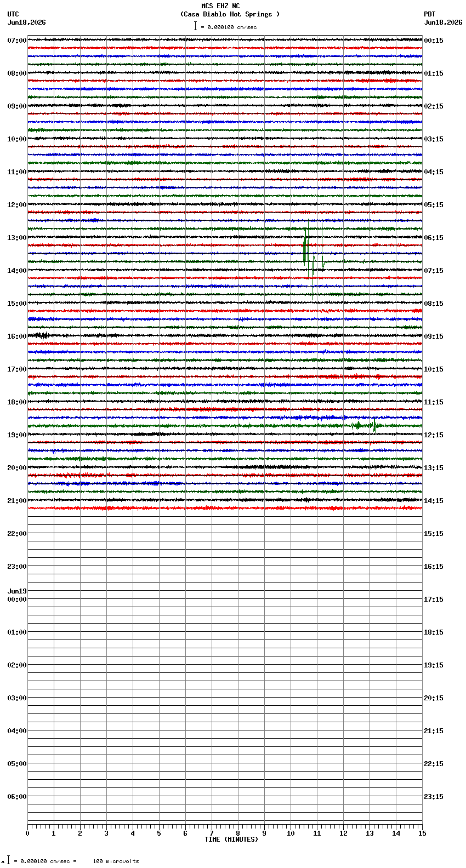
Task: Click the station code 'MCS EHZ NC' title
Action: [220, 6]
